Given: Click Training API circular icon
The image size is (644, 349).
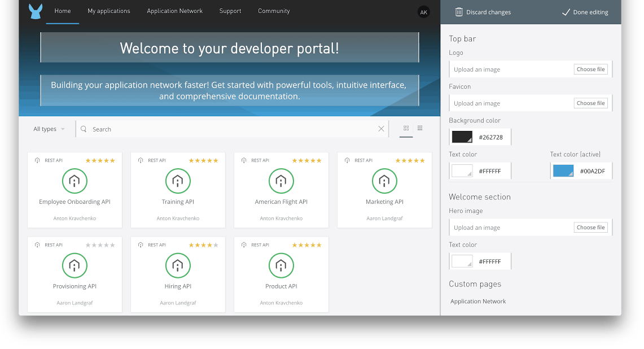Looking at the screenshot, I should (178, 181).
